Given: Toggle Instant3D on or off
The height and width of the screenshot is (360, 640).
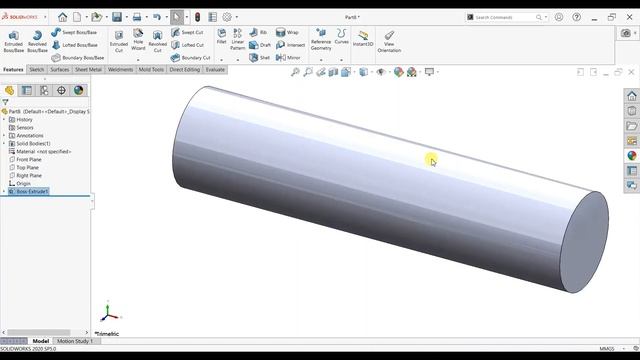Looking at the screenshot, I should (363, 38).
